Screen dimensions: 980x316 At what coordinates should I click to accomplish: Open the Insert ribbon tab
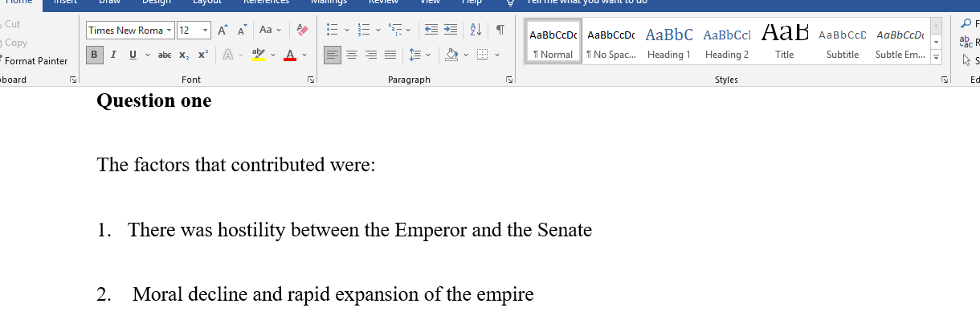[x=65, y=2]
